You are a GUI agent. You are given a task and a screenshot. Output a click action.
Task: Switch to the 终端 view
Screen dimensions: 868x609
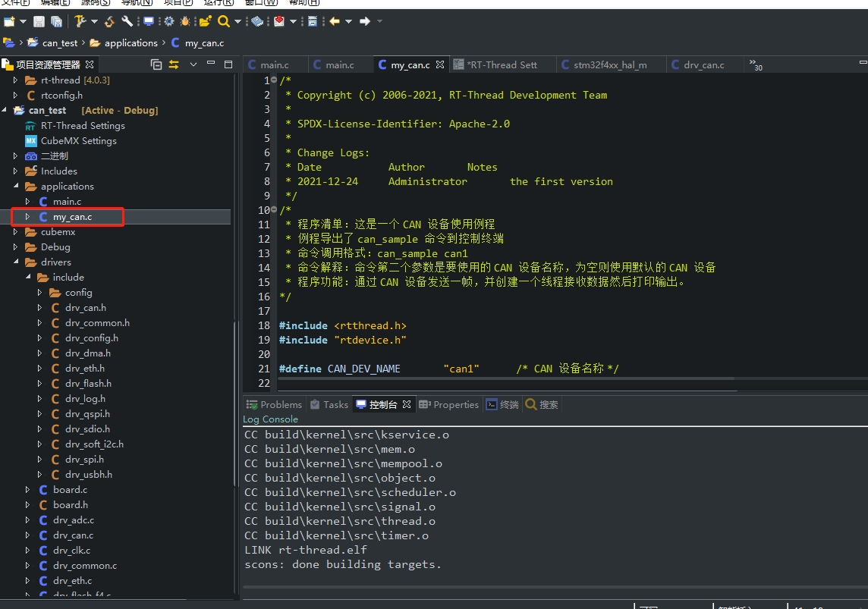coord(502,404)
